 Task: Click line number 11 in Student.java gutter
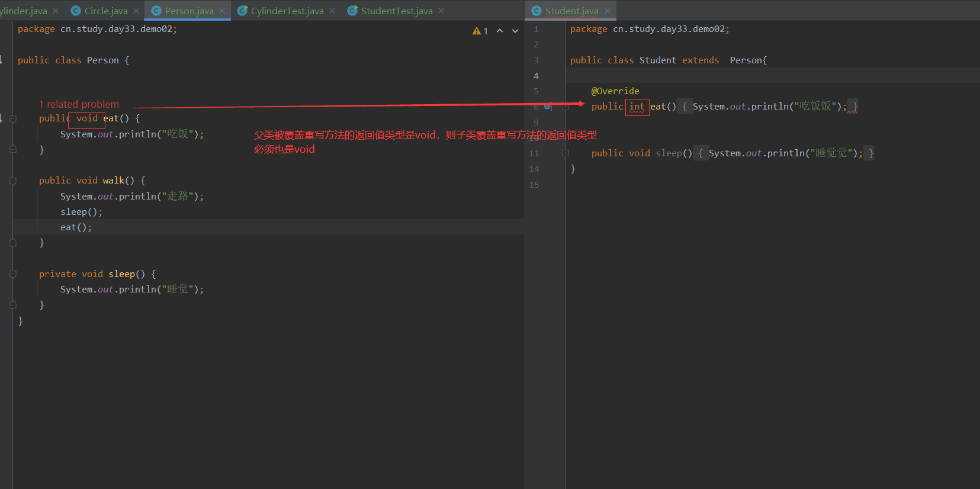[534, 153]
